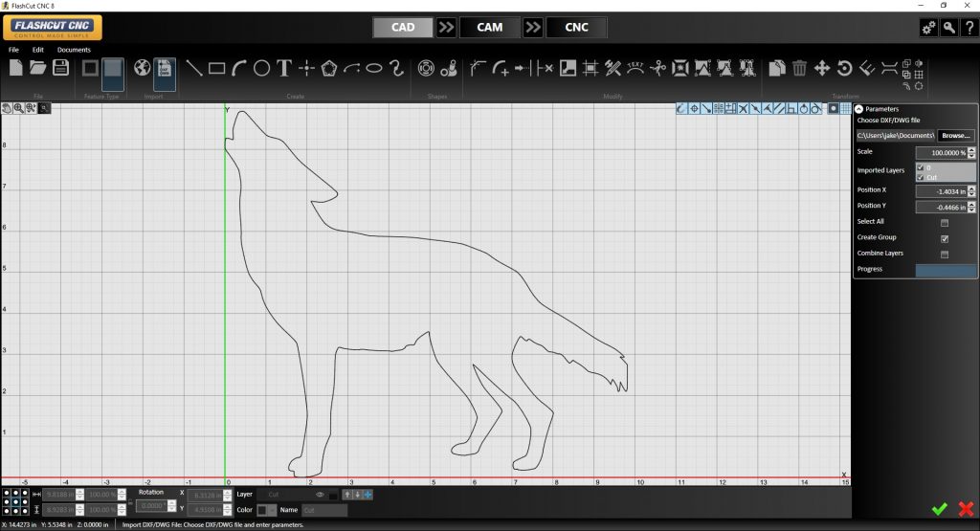Tick the Combine Layers checkbox
The image size is (980, 531).
945,254
